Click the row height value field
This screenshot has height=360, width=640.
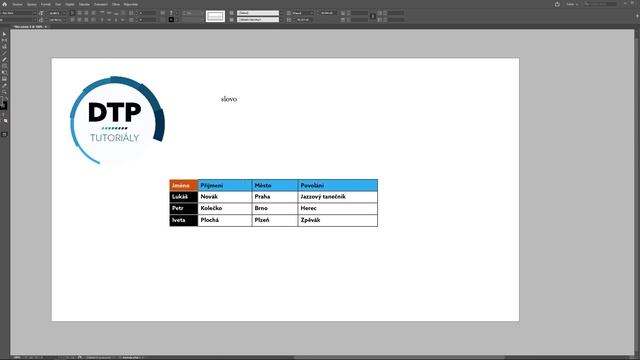click(328, 13)
